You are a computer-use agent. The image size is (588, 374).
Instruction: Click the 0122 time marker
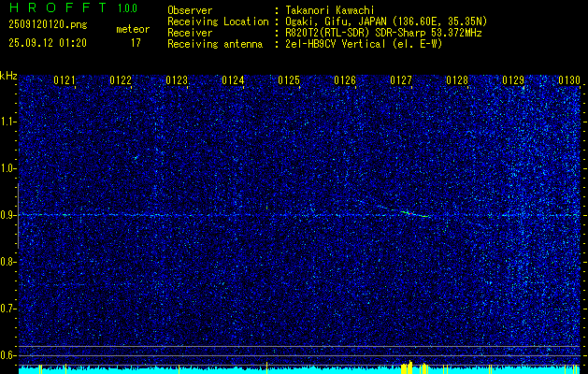click(x=121, y=80)
